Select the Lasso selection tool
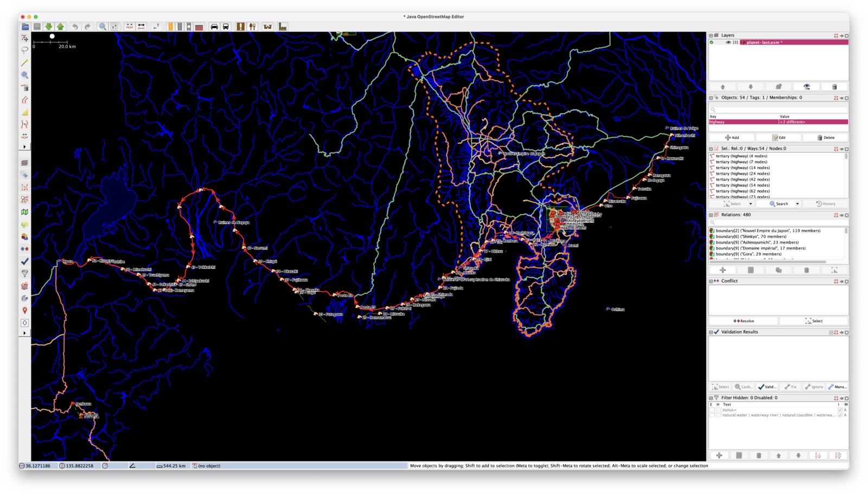The image size is (868, 494). click(x=24, y=51)
